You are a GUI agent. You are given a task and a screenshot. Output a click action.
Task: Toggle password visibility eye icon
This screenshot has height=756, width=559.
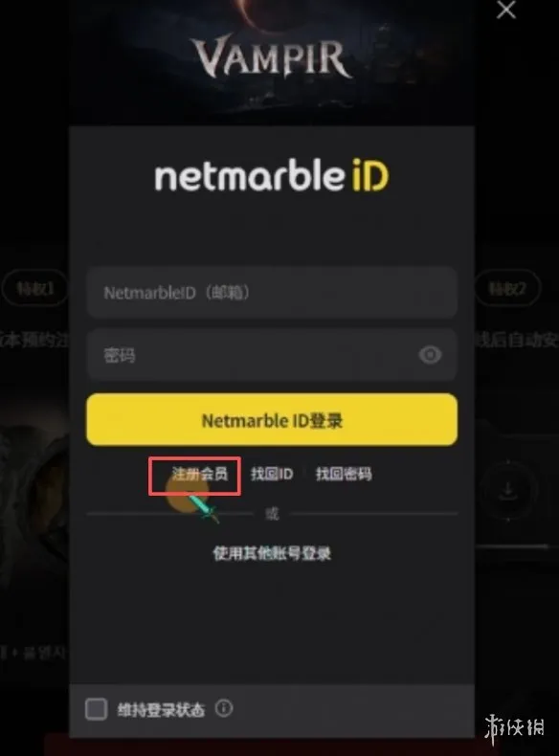[430, 355]
